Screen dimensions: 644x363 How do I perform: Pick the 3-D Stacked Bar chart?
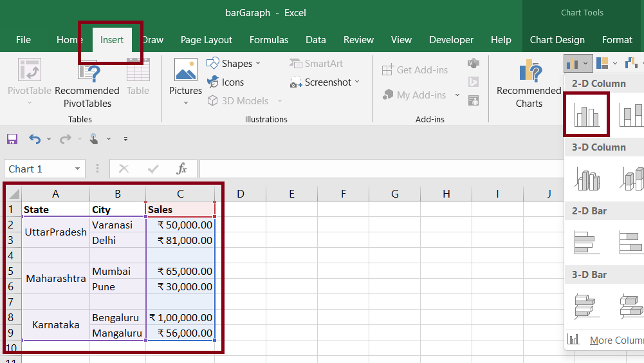click(x=632, y=306)
